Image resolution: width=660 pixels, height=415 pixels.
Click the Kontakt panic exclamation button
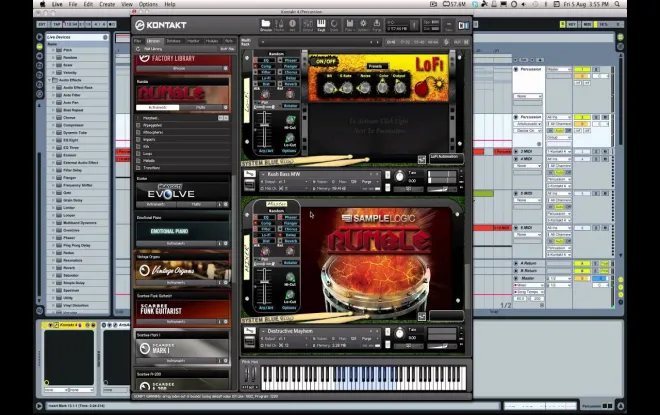coord(414,25)
